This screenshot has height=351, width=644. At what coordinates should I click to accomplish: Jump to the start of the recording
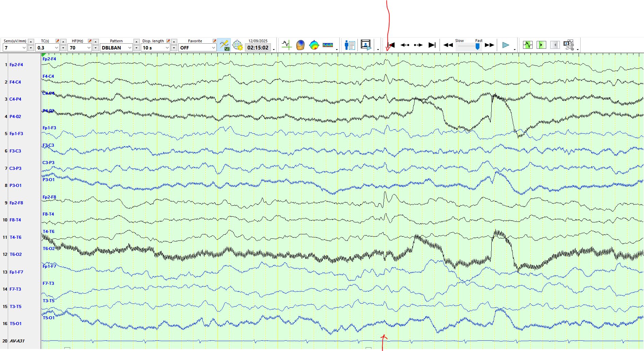click(x=391, y=45)
